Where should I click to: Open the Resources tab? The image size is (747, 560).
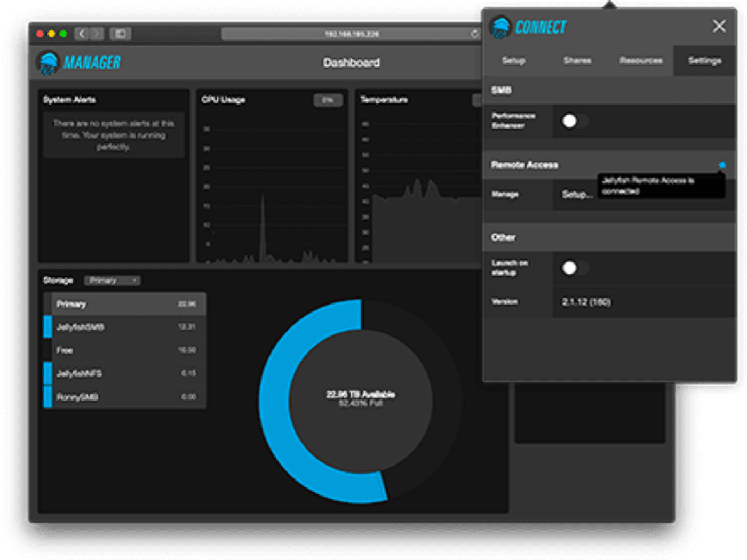(x=641, y=61)
